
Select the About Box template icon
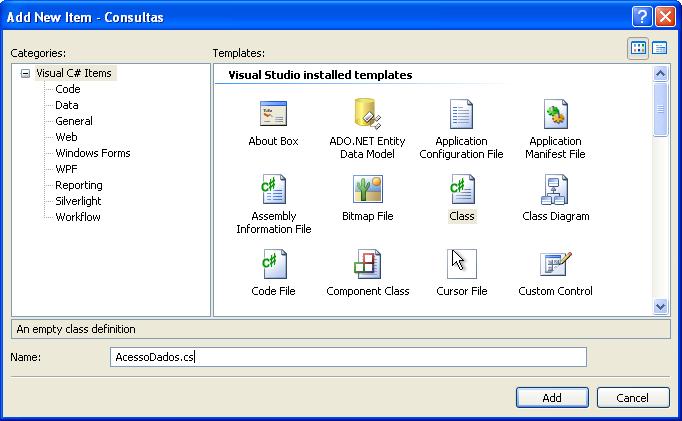tap(273, 115)
